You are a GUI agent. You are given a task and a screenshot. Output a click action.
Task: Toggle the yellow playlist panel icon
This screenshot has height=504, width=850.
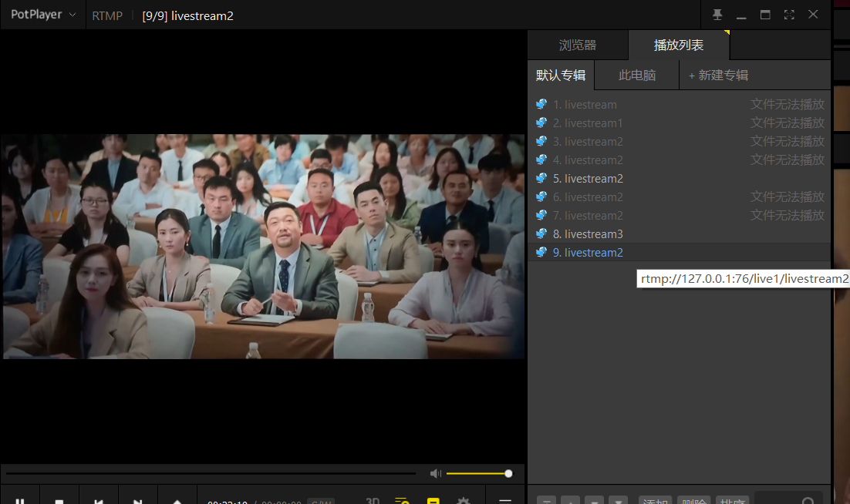coord(402,500)
